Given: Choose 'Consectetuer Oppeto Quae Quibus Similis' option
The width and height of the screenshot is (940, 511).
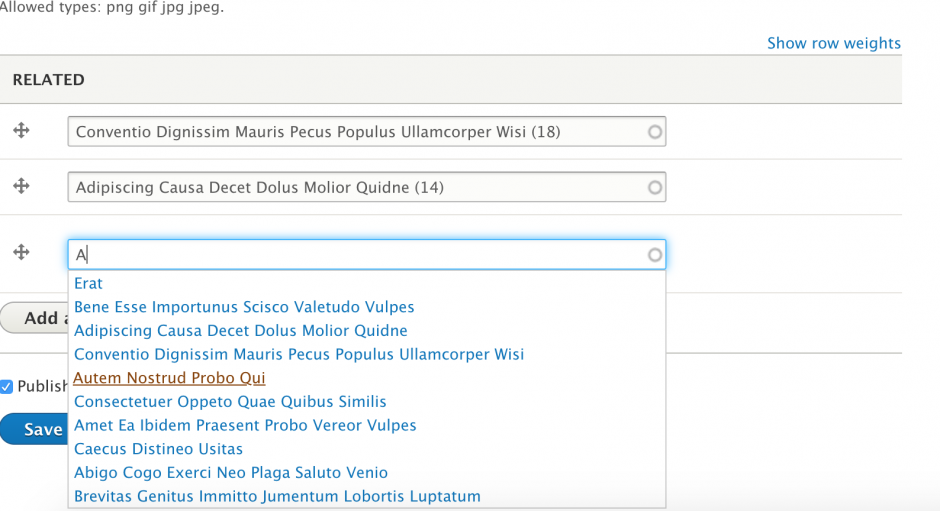Looking at the screenshot, I should 230,401.
